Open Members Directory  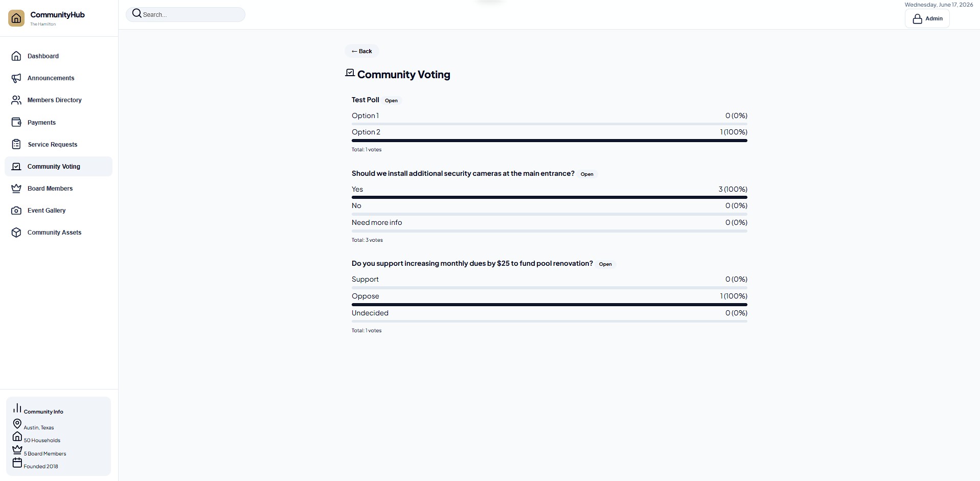point(58,100)
